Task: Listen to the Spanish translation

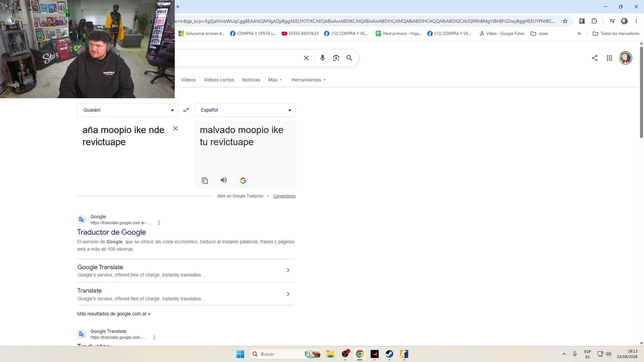Action: [224, 180]
